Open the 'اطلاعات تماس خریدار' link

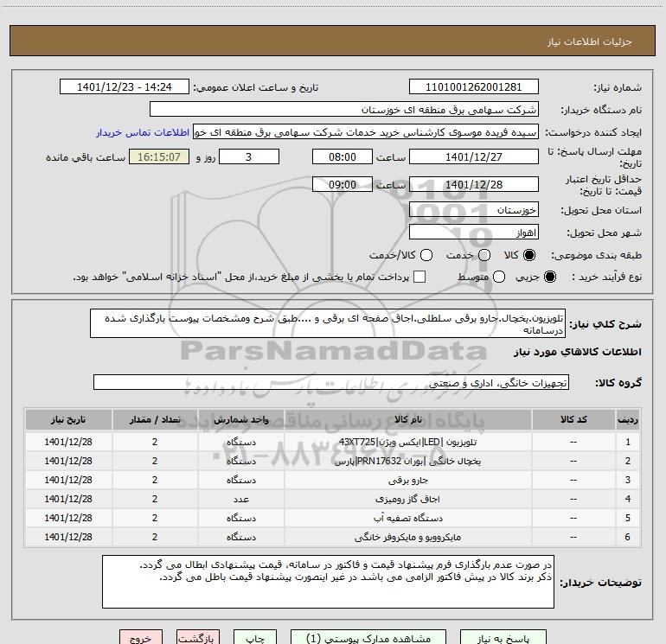144,132
